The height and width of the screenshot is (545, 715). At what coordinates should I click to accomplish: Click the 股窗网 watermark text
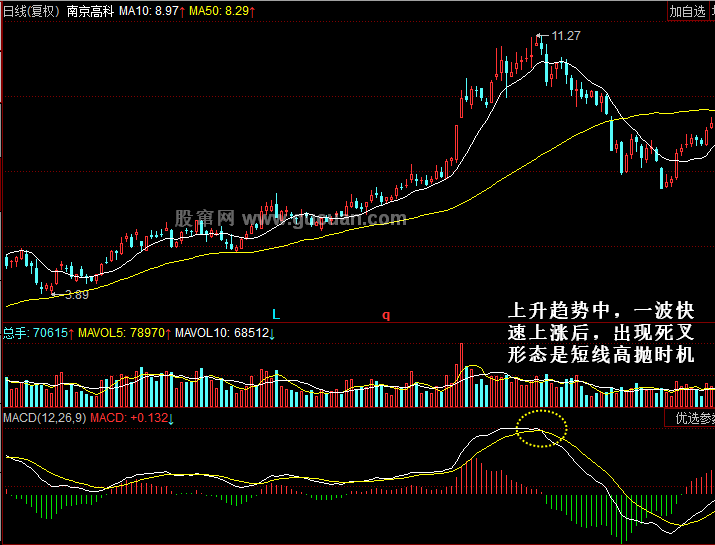tap(205, 217)
